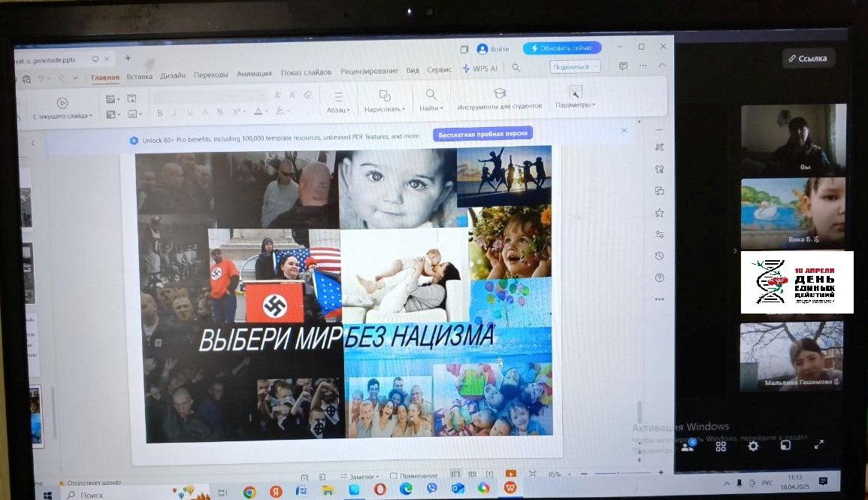Screen dimensions: 868x500
Task: Click zoom out minus button in status bar
Action: [584, 474]
